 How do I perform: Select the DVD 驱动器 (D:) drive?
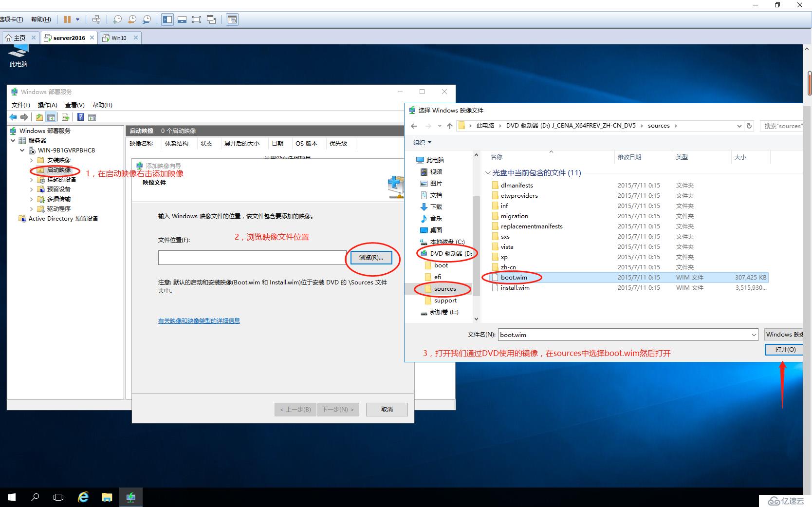[446, 253]
